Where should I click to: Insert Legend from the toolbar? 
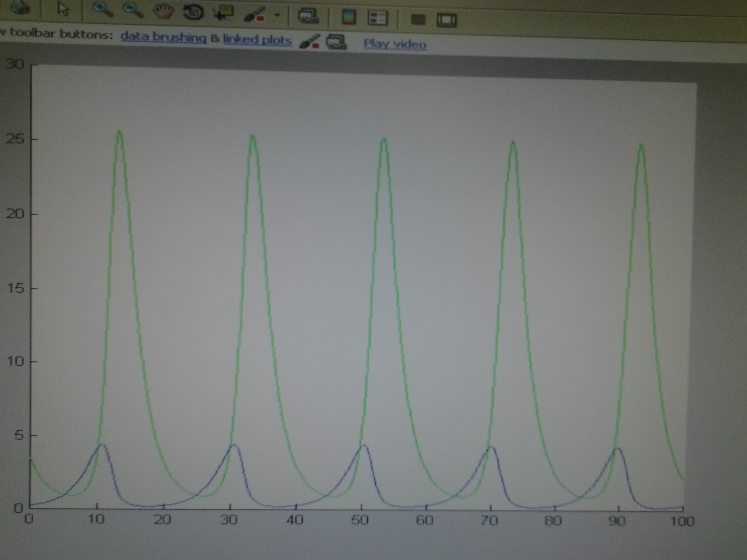[378, 18]
